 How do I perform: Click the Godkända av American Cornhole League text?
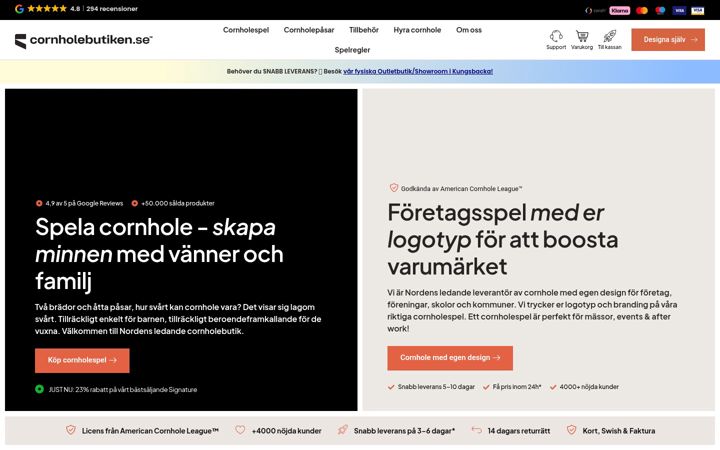point(461,188)
